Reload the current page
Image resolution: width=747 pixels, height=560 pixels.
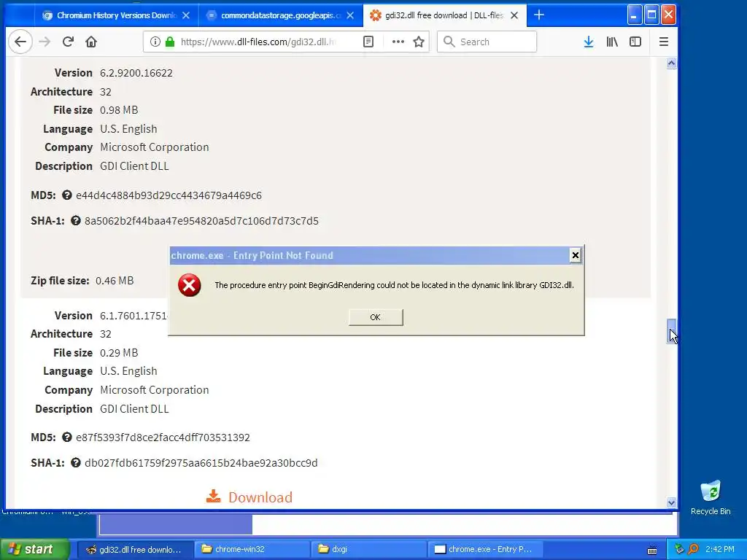(x=68, y=42)
